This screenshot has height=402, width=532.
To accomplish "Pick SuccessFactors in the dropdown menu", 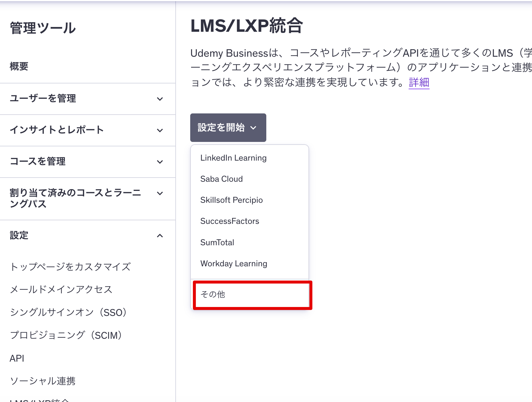I will [x=229, y=221].
